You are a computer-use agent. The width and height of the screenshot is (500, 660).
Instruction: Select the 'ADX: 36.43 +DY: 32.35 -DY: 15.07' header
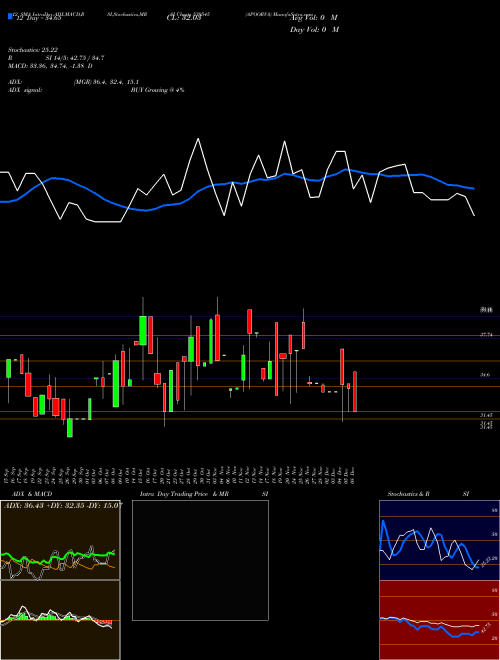[x=63, y=505]
